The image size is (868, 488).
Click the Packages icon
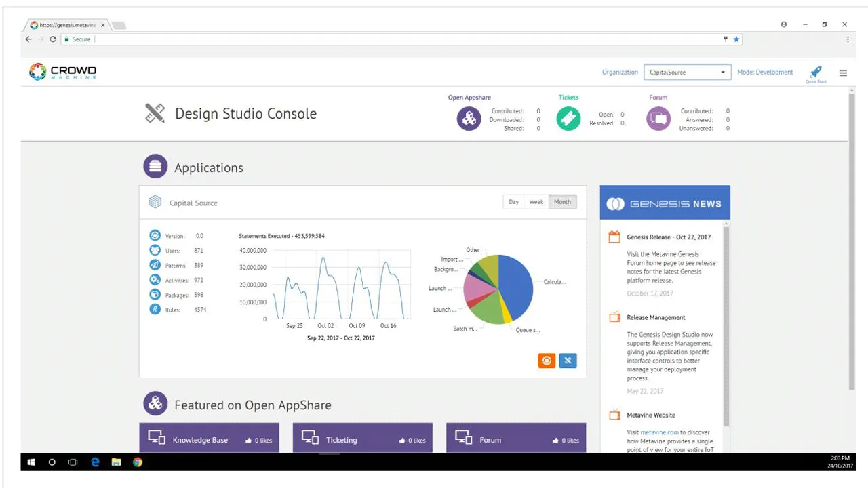(x=155, y=295)
